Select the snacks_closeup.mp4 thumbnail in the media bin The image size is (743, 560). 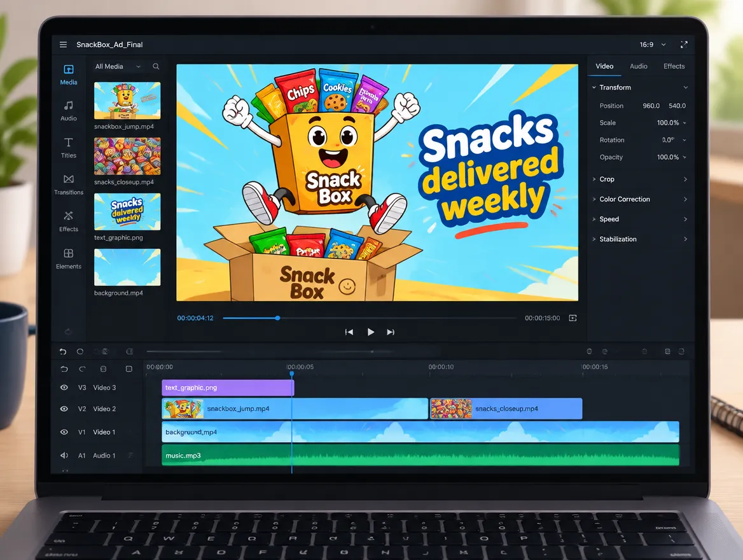click(x=127, y=156)
